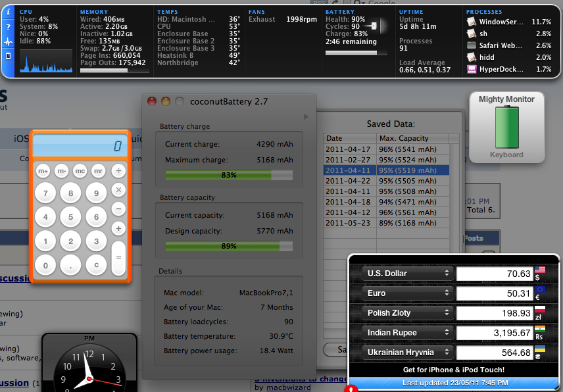This screenshot has height=392, width=563.
Task: Open the Euro currency dropdown
Action: [407, 293]
